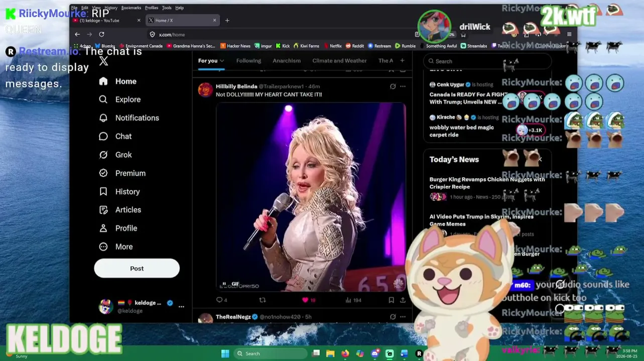The image size is (644, 361).
Task: Open Firefox from the taskbar
Action: [345, 353]
